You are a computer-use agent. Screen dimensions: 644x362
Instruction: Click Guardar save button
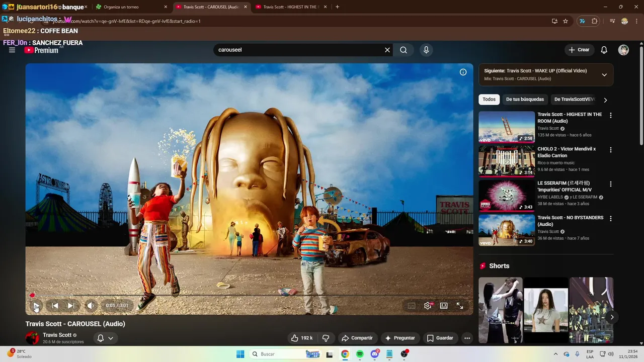(440, 338)
